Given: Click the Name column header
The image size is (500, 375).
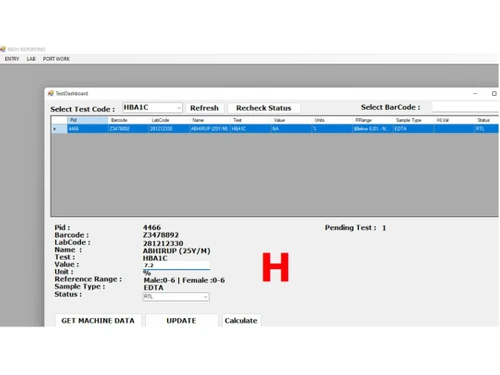Looking at the screenshot, I should point(210,120).
